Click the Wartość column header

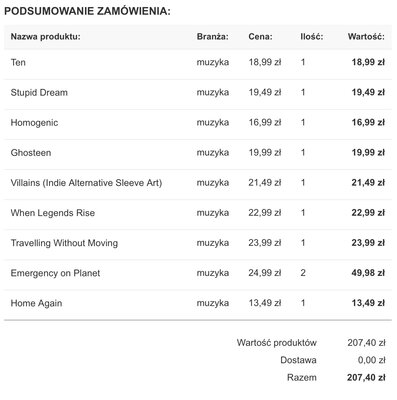click(366, 36)
